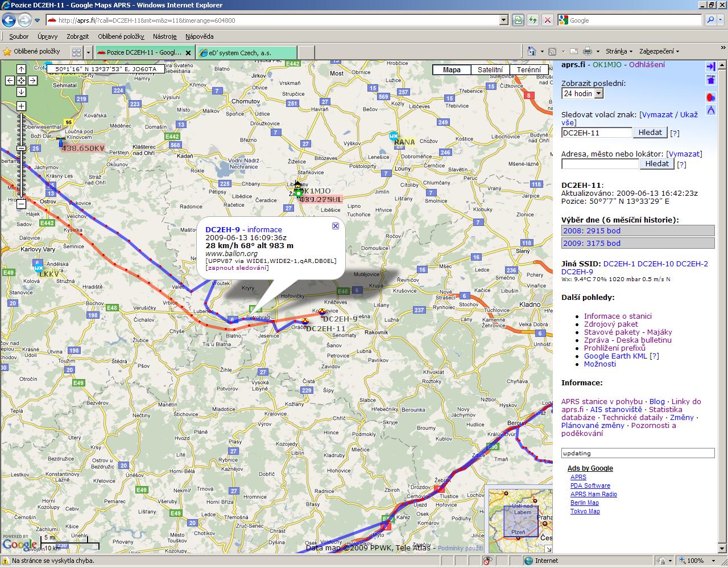This screenshot has width=728, height=568.
Task: Open the Úpravy menu
Action: (x=47, y=36)
